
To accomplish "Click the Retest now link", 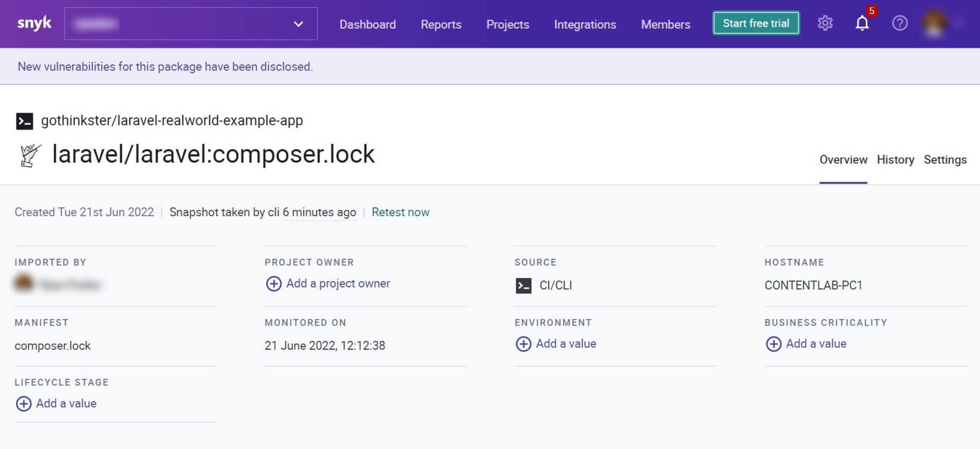I will coord(400,212).
